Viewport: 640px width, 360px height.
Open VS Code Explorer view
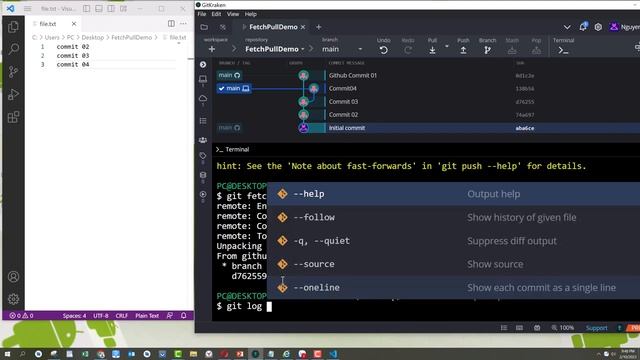pyautogui.click(x=13, y=27)
